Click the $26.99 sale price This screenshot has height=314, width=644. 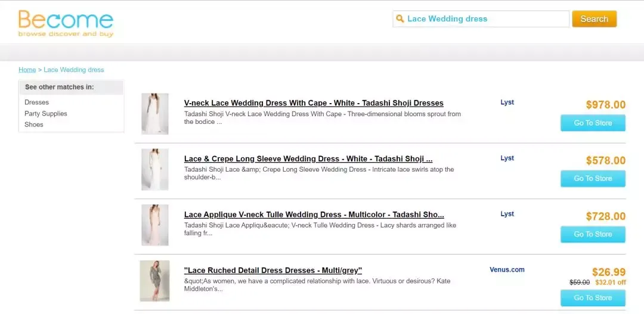pyautogui.click(x=609, y=272)
